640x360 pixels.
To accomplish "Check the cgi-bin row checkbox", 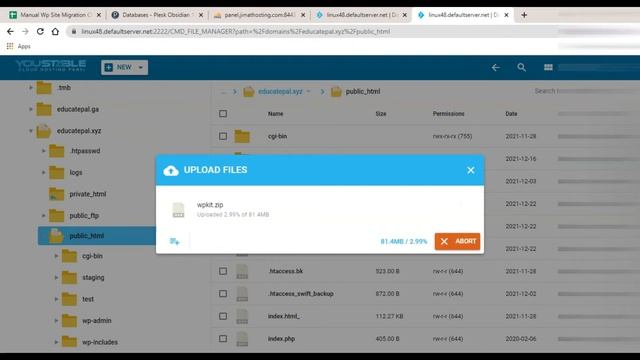I will tap(223, 136).
